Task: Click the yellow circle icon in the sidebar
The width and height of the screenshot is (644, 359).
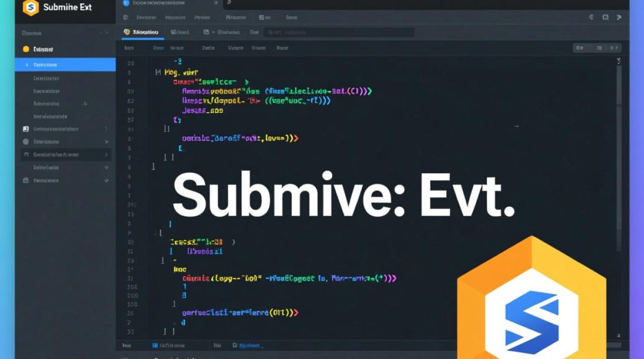Action: point(26,49)
